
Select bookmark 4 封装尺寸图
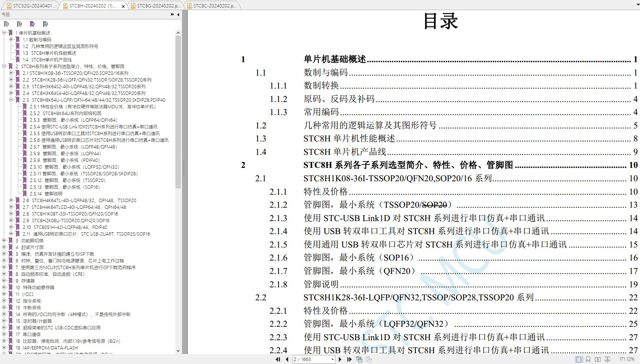[x=29, y=248]
